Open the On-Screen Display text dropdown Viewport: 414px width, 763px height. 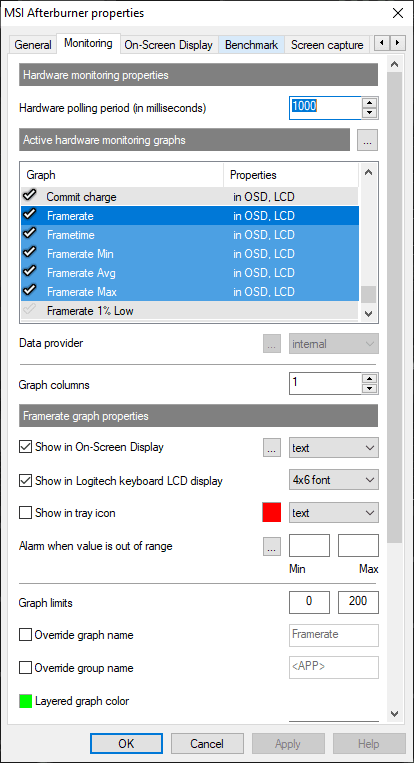click(x=334, y=448)
